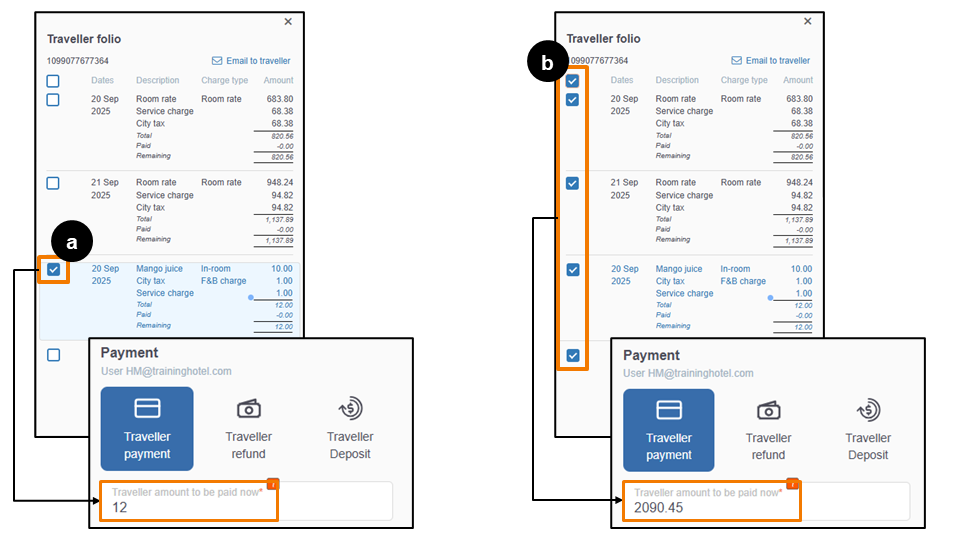Image resolution: width=960 pixels, height=540 pixels.
Task: Select Traveller refund in left Payment panel
Action: coord(248,429)
